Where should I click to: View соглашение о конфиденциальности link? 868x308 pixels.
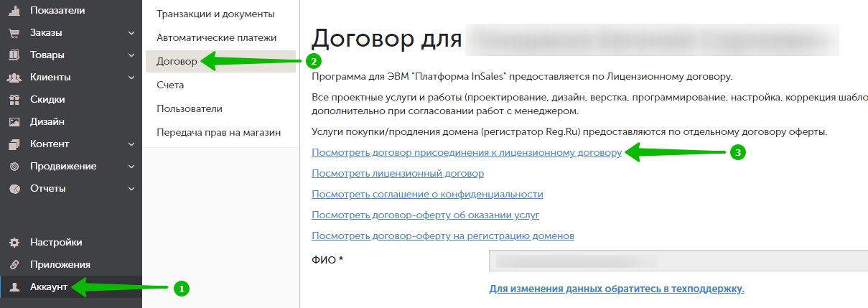pos(427,195)
